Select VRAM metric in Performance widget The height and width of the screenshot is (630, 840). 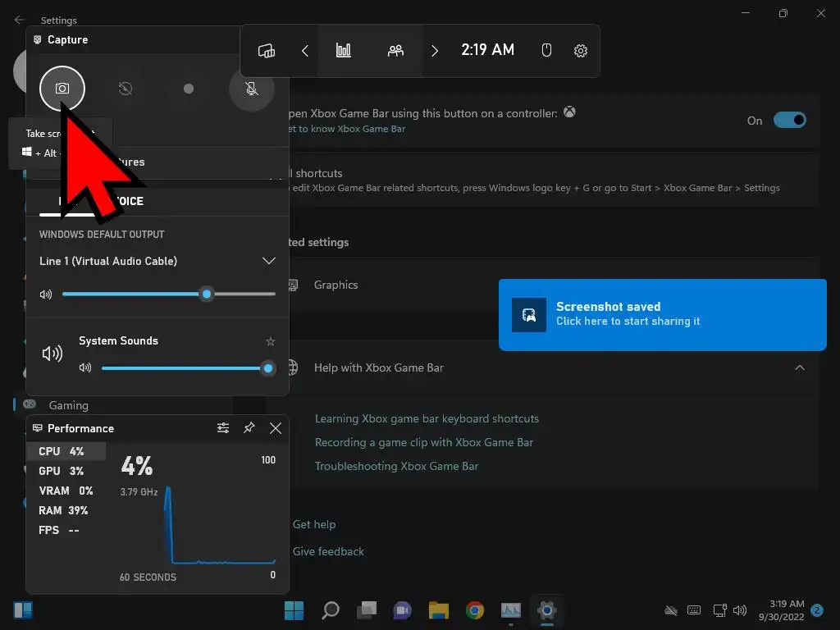(66, 491)
